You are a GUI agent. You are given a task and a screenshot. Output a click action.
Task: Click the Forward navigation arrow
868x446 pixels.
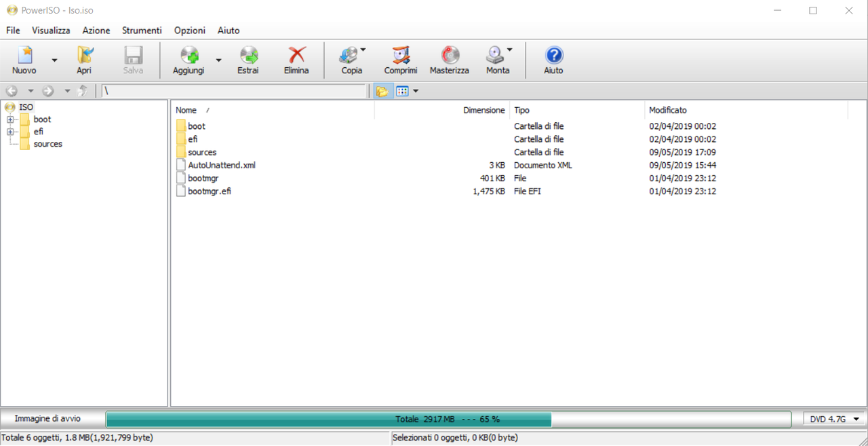48,91
